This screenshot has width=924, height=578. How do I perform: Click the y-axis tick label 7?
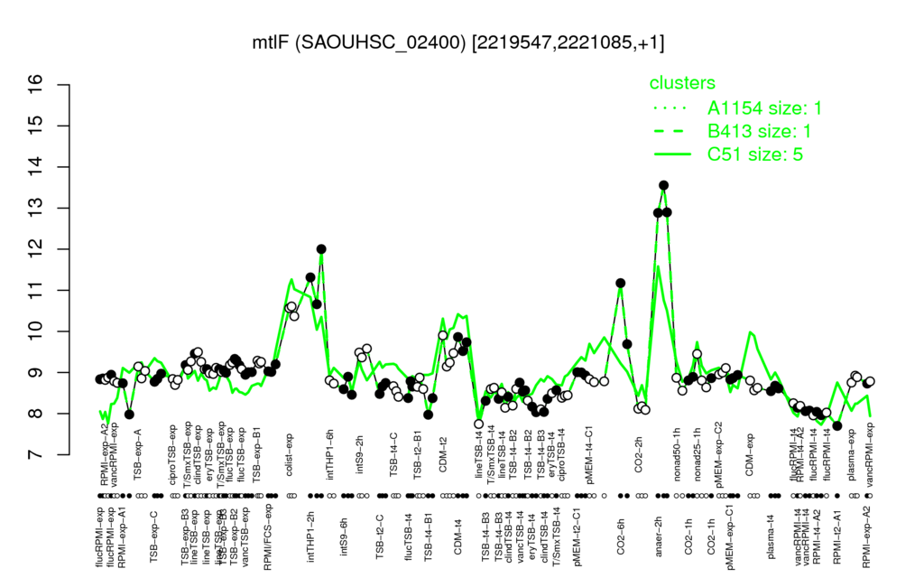click(x=36, y=455)
